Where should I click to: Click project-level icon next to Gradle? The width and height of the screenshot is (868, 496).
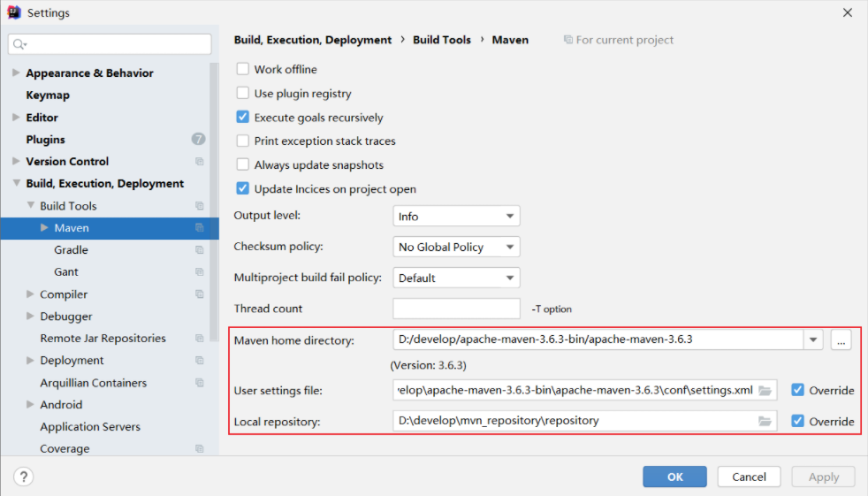pos(199,249)
